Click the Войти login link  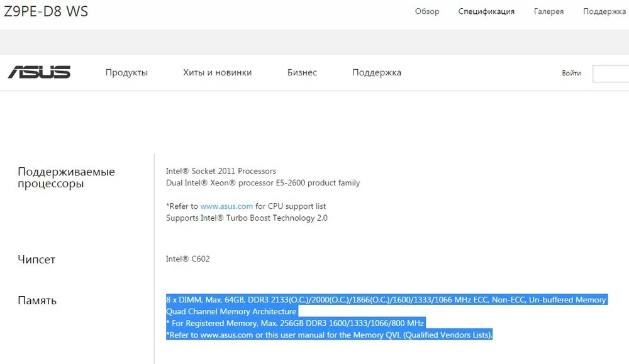click(571, 73)
